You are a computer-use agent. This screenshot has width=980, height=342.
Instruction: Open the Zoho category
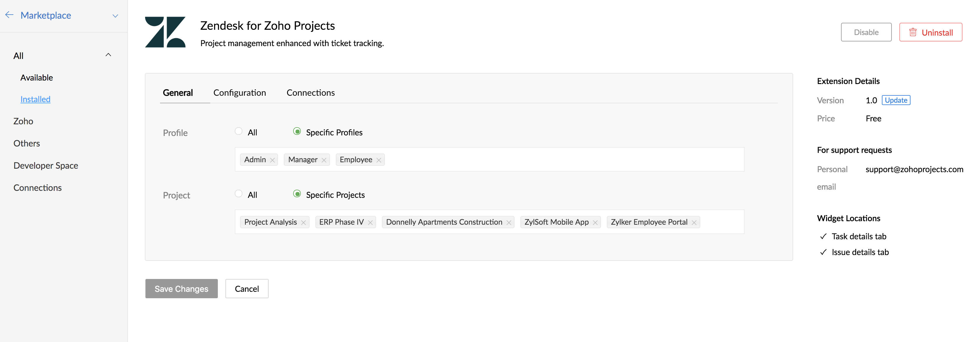(23, 121)
